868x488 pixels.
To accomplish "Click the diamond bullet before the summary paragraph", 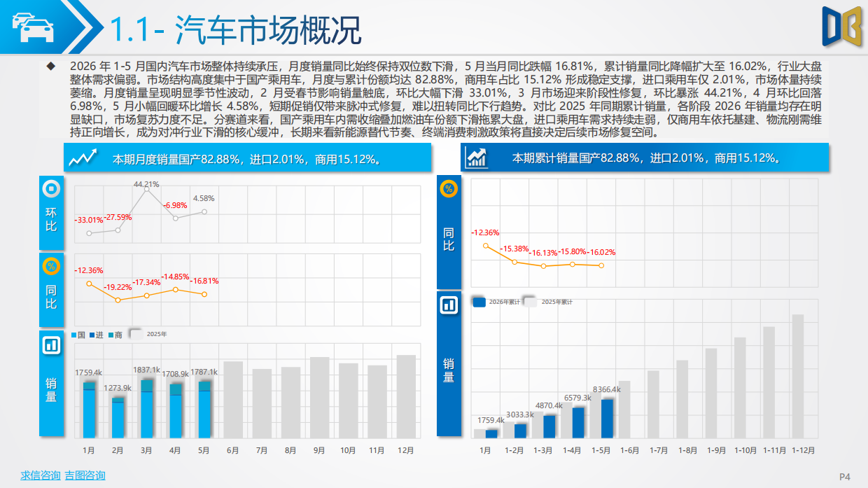I will [50, 67].
